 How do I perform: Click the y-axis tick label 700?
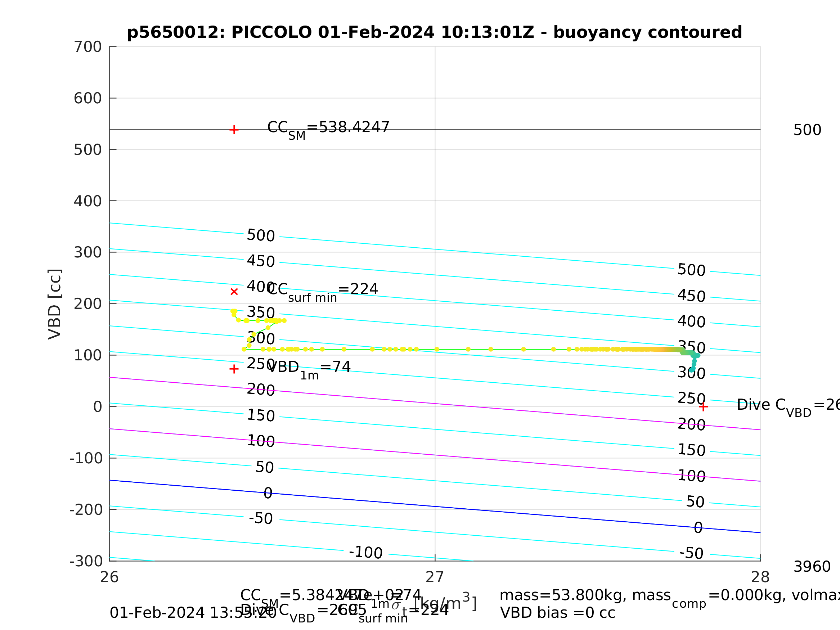click(x=88, y=47)
